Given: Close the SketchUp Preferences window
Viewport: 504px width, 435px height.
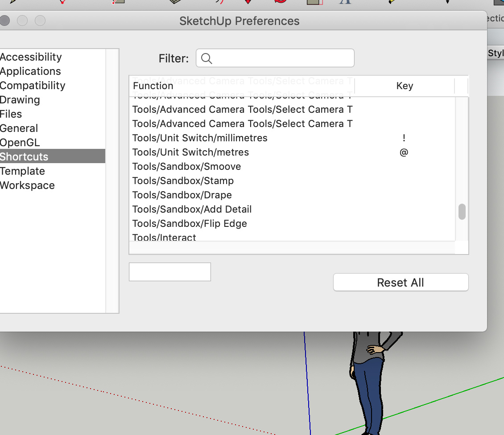Looking at the screenshot, I should 5,21.
